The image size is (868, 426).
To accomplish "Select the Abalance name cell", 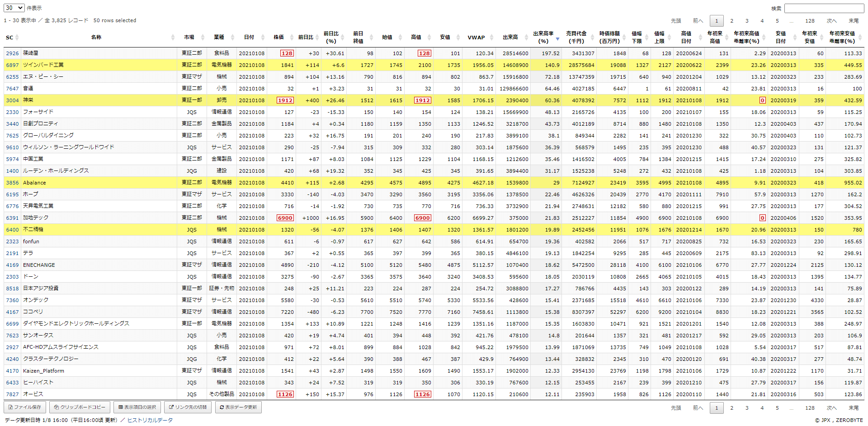I will click(99, 183).
